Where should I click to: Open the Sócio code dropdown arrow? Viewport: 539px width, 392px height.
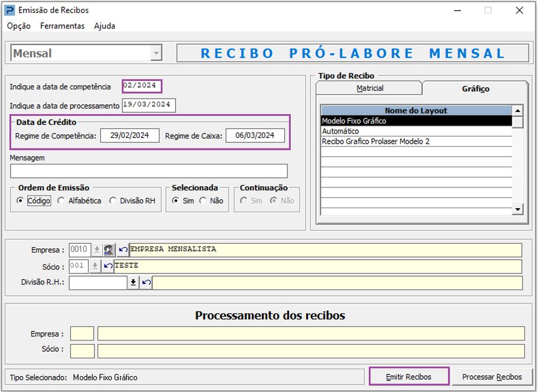[95, 265]
